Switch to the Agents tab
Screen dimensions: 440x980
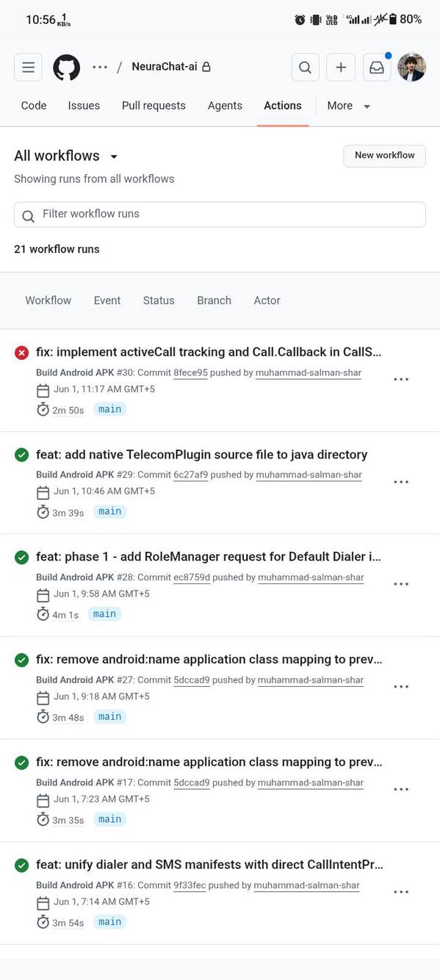[x=225, y=106]
